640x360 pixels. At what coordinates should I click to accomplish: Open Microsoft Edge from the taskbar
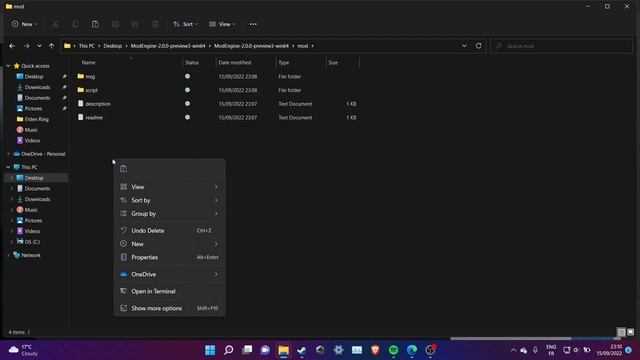(x=412, y=350)
